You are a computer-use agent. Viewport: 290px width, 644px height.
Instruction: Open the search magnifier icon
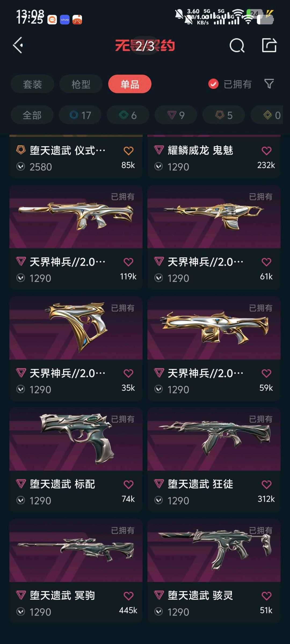point(237,45)
